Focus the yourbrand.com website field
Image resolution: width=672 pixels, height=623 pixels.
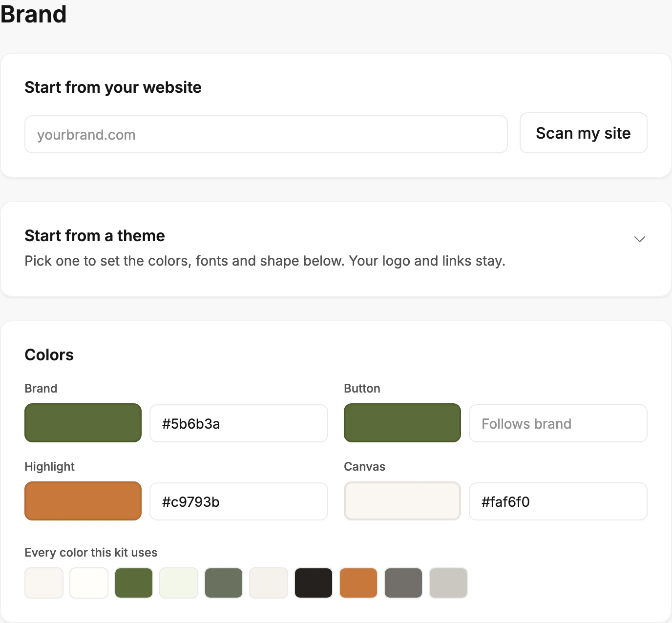click(266, 134)
